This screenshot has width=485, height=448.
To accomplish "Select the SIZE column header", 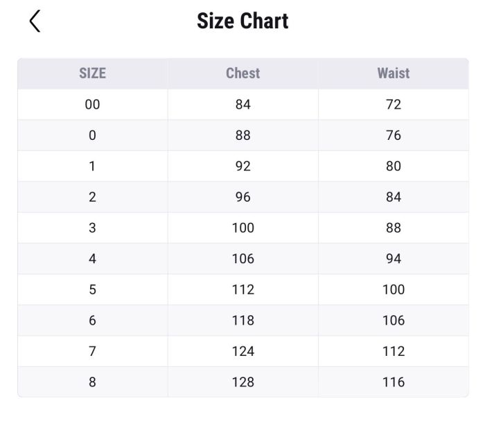I will tap(92, 73).
